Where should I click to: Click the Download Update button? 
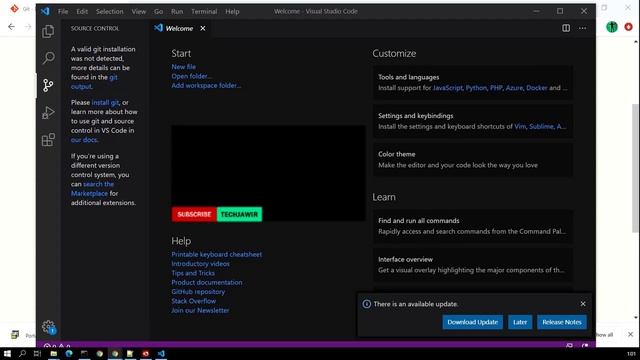click(x=472, y=322)
